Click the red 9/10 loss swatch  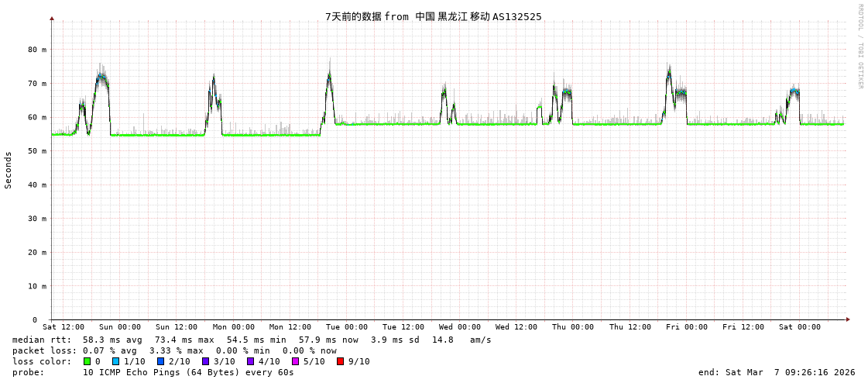[x=341, y=361]
